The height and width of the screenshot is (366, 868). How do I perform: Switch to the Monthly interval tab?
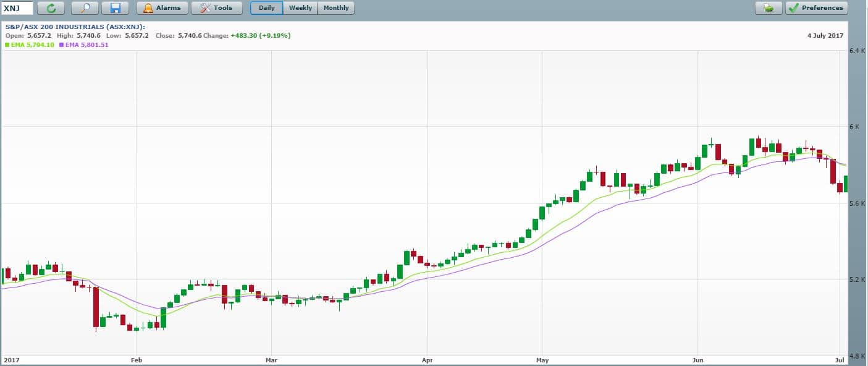tap(336, 8)
